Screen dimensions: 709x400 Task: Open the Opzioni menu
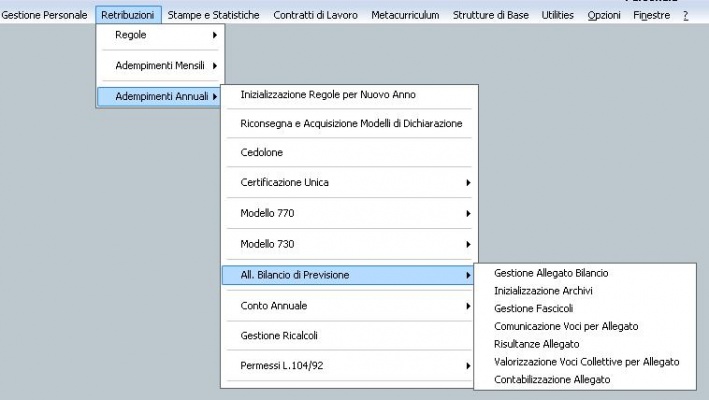click(603, 16)
